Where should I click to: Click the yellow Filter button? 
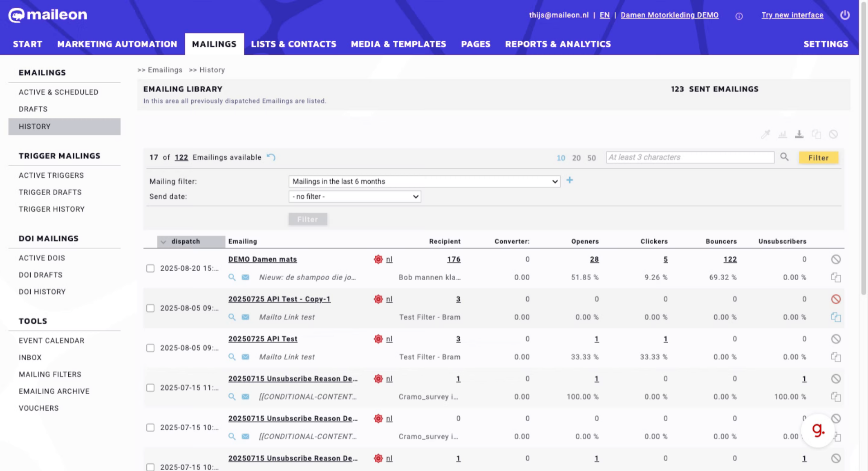click(818, 157)
